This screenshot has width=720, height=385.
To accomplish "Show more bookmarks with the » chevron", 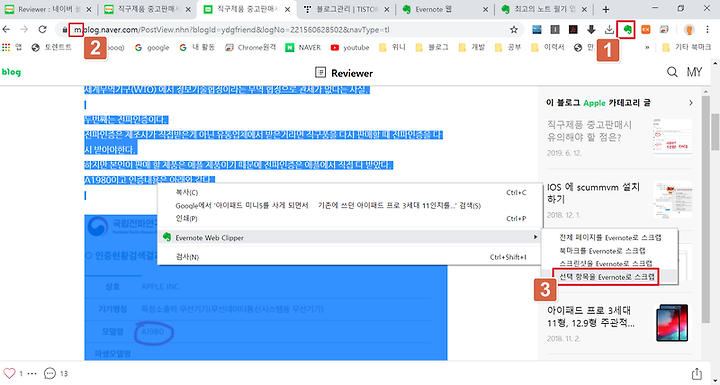I will [647, 47].
